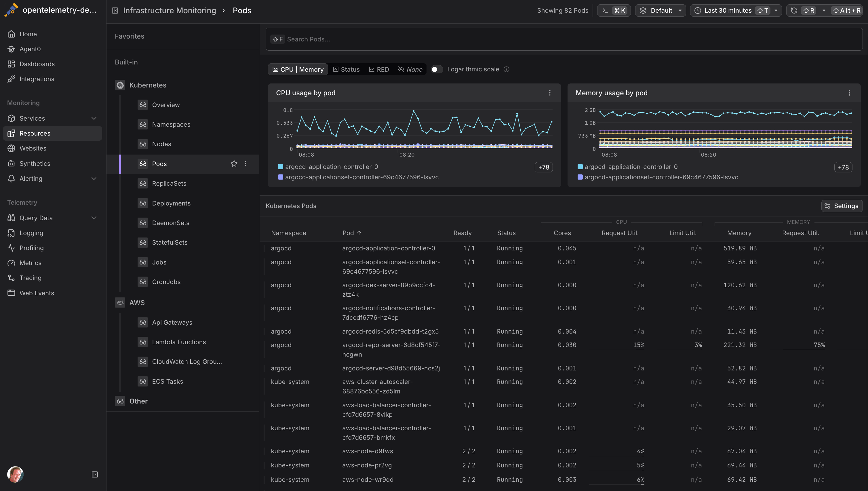Viewport: 868px width, 491px height.
Task: Show +78 more pods in Memory legend
Action: click(843, 167)
